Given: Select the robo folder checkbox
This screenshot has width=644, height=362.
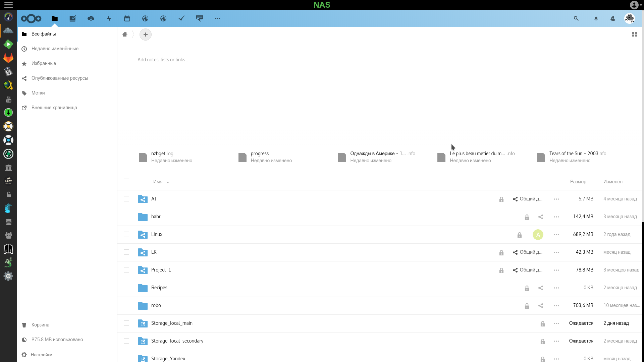Looking at the screenshot, I should point(126,305).
